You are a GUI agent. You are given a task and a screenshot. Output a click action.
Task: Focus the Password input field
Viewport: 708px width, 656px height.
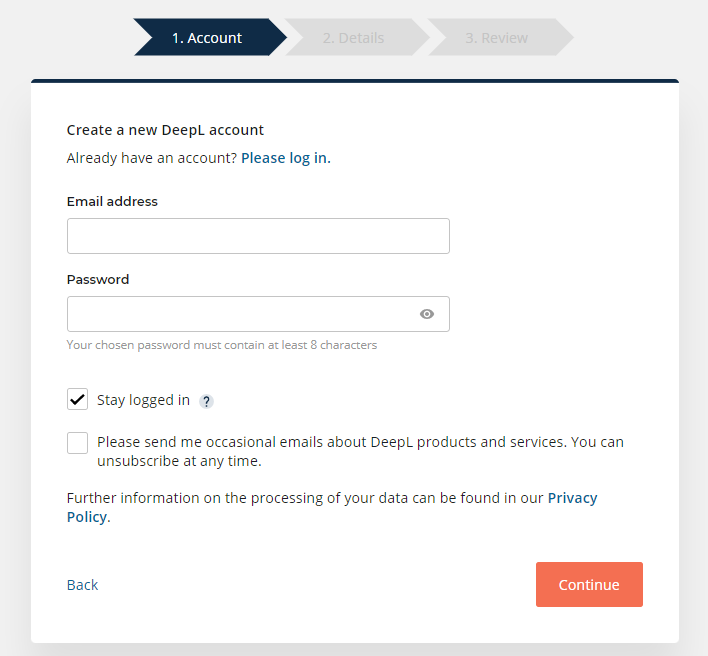[240, 314]
